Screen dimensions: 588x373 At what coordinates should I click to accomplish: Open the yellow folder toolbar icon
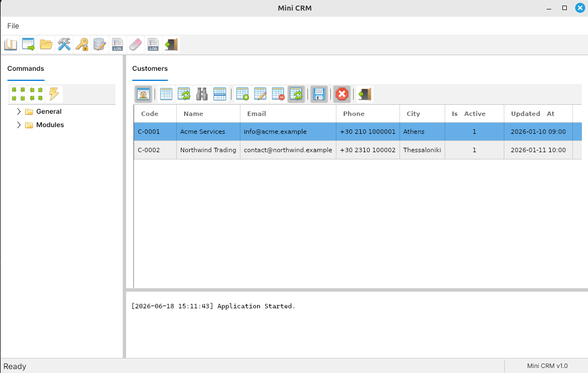pos(46,44)
